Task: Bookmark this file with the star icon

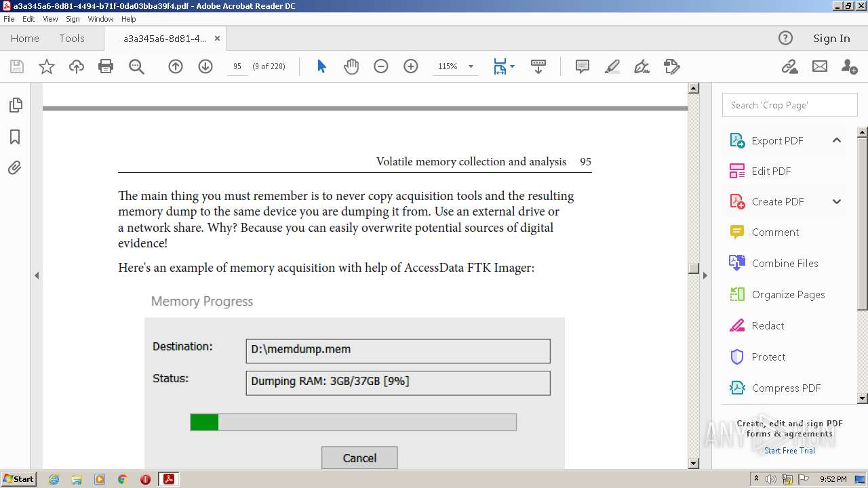Action: tap(47, 66)
